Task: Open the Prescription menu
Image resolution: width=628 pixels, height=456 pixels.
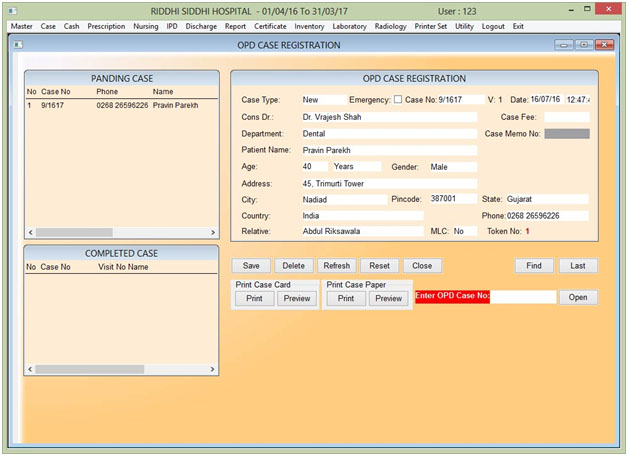Action: (x=106, y=26)
